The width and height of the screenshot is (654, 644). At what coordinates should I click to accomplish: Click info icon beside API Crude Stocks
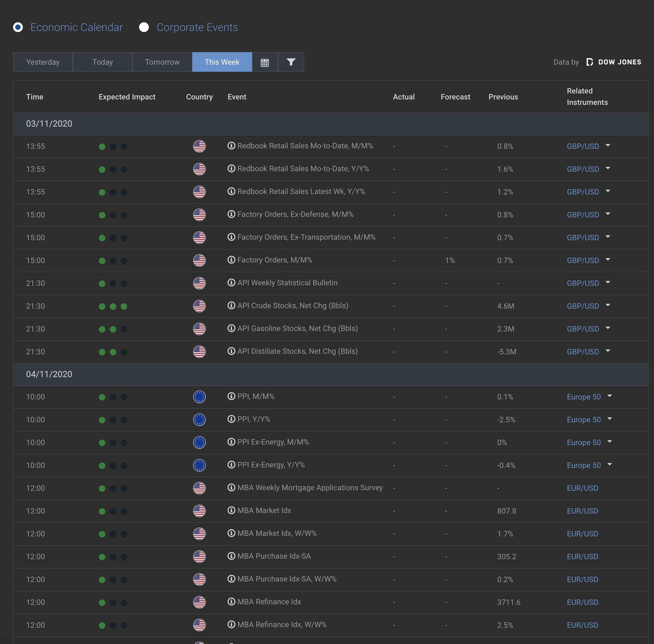pos(231,305)
